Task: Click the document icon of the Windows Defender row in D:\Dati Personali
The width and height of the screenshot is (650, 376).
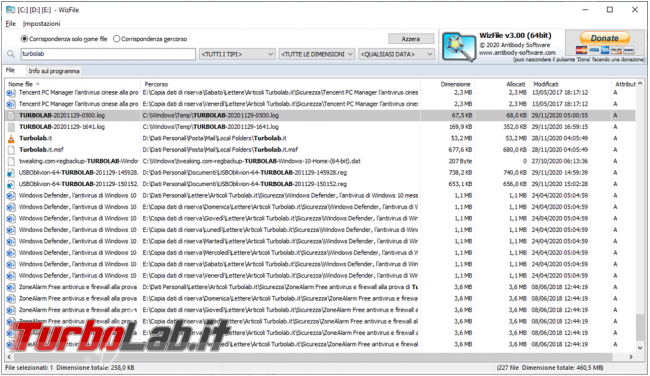Action: [11, 196]
